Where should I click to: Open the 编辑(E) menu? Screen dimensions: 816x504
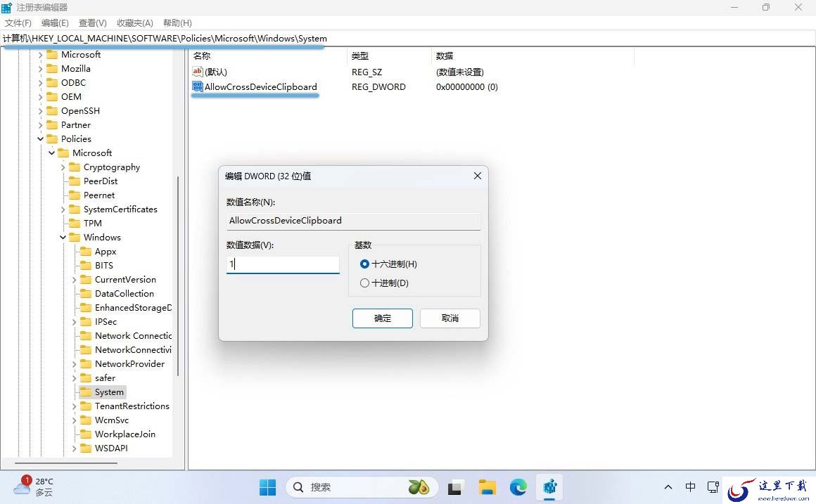pos(55,23)
